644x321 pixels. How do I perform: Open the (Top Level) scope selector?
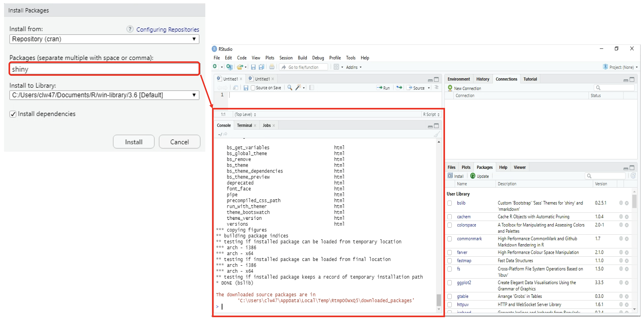point(245,114)
